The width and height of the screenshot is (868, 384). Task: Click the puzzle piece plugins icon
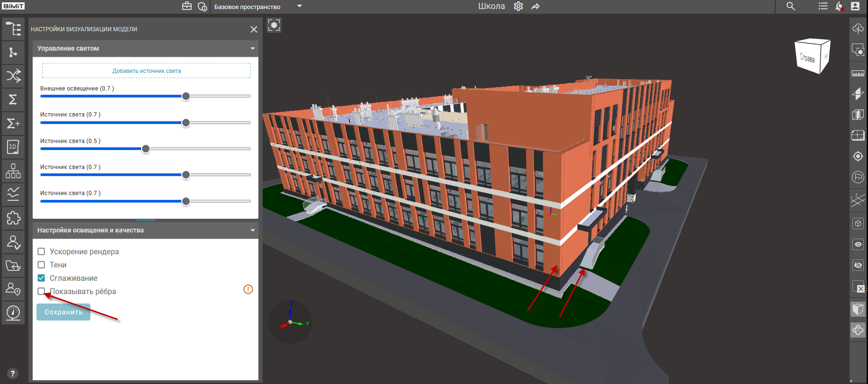13,218
